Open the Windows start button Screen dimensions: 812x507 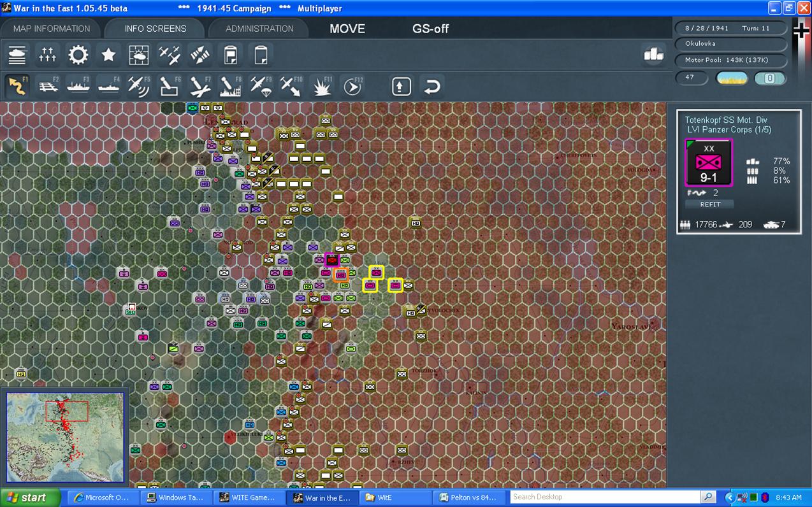[30, 497]
